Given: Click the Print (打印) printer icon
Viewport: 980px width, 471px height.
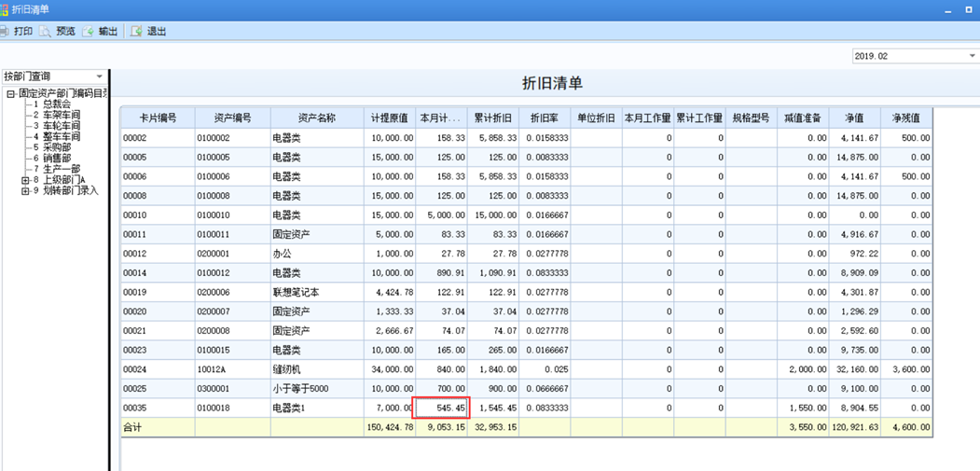Looking at the screenshot, I should [4, 32].
